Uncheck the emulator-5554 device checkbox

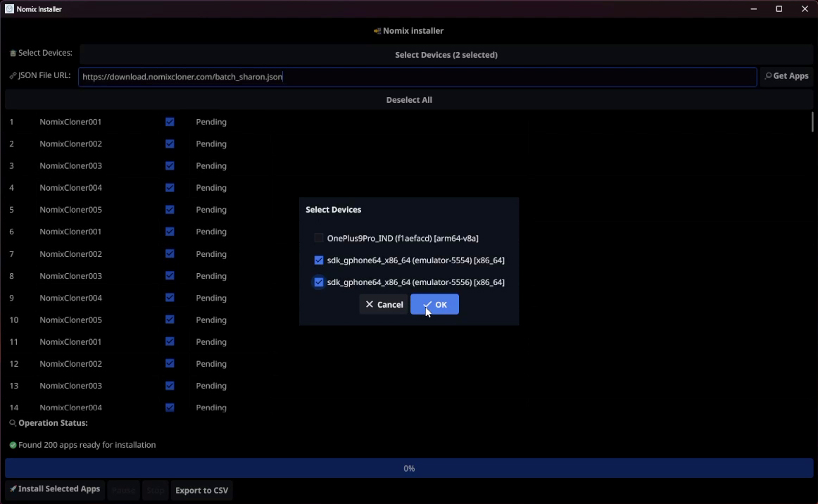point(319,260)
